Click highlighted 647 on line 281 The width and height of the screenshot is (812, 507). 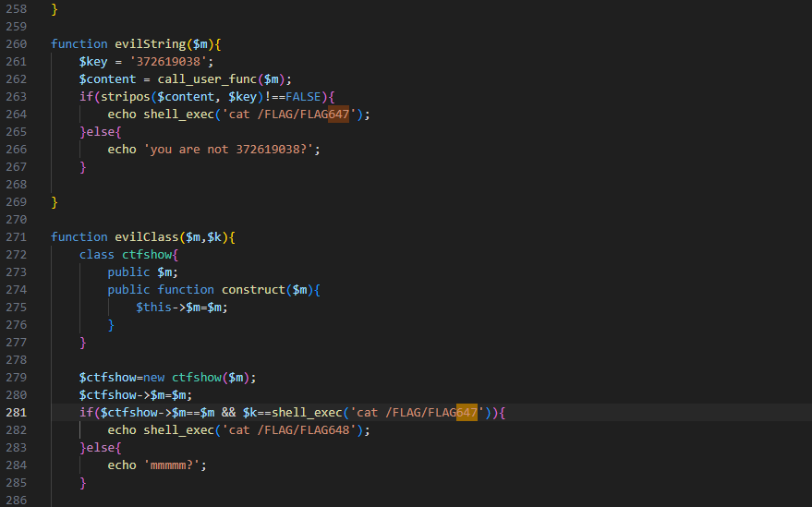[467, 413]
